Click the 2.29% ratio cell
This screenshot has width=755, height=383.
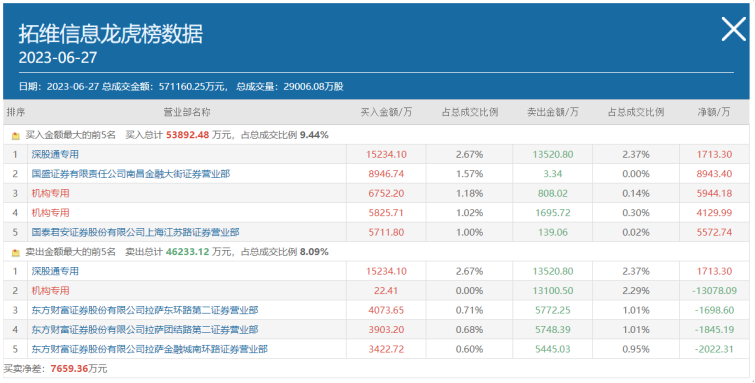click(636, 291)
